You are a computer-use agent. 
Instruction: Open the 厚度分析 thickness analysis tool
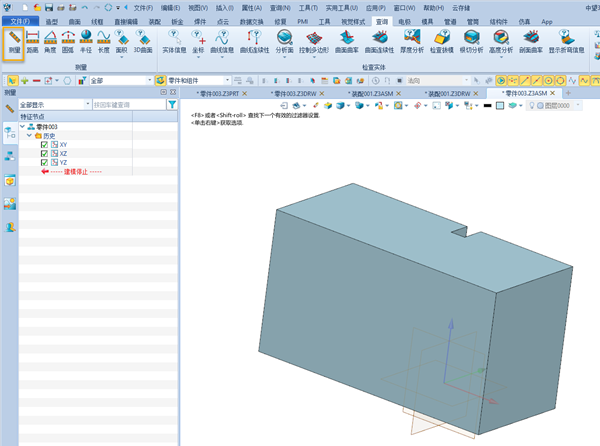coord(412,42)
